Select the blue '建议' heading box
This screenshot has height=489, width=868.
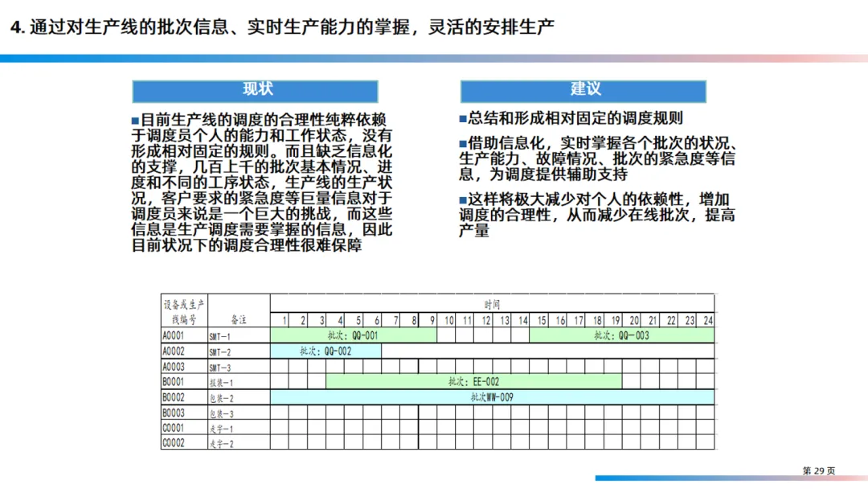[x=583, y=92]
